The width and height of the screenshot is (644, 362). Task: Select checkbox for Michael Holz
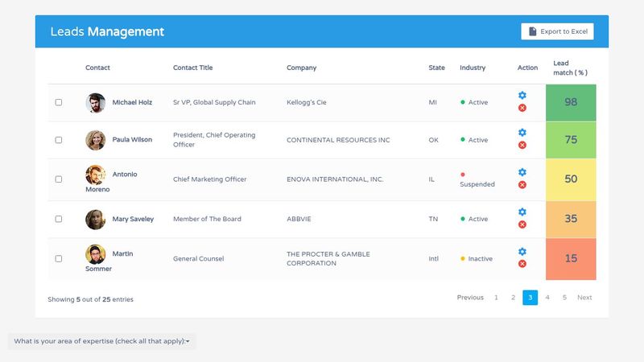click(x=59, y=102)
